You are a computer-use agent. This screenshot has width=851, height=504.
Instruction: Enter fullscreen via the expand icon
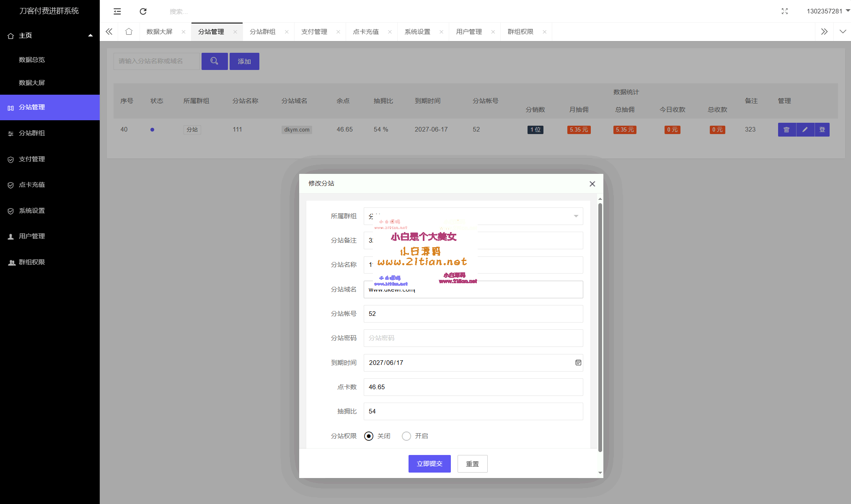(784, 11)
